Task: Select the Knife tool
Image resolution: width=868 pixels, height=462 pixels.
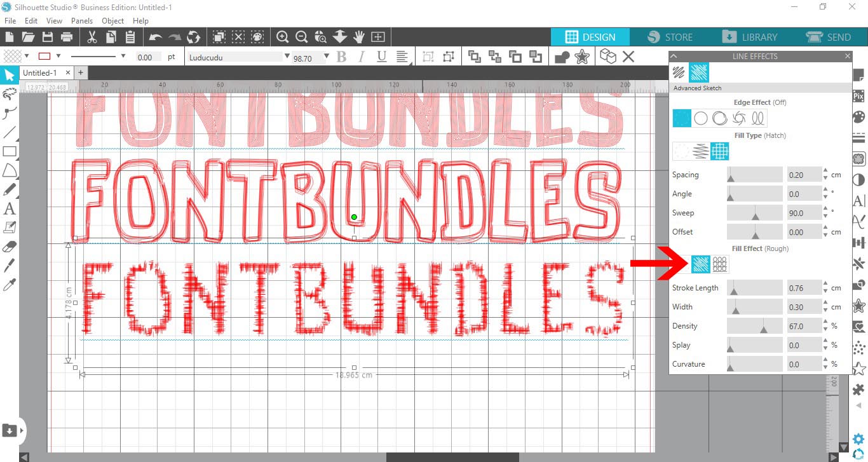Action: pos(9,265)
